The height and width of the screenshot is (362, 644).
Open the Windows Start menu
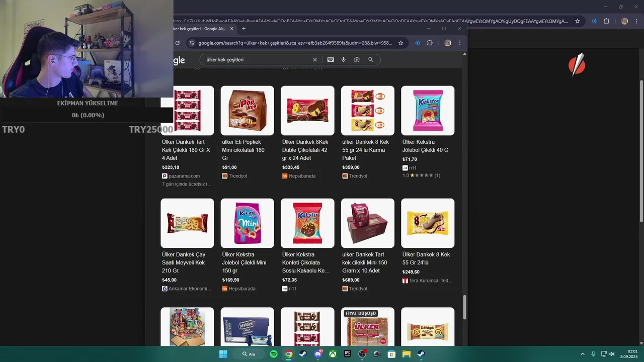(x=223, y=354)
